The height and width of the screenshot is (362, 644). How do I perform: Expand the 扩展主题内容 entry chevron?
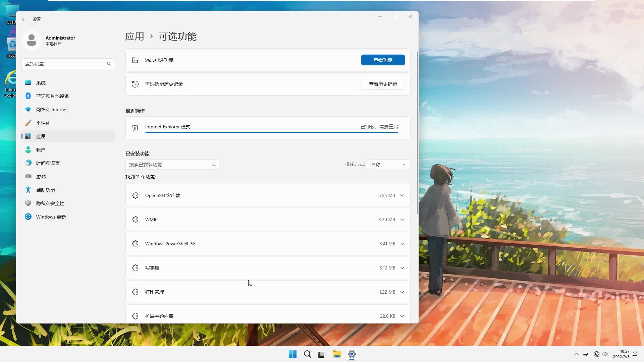click(402, 316)
